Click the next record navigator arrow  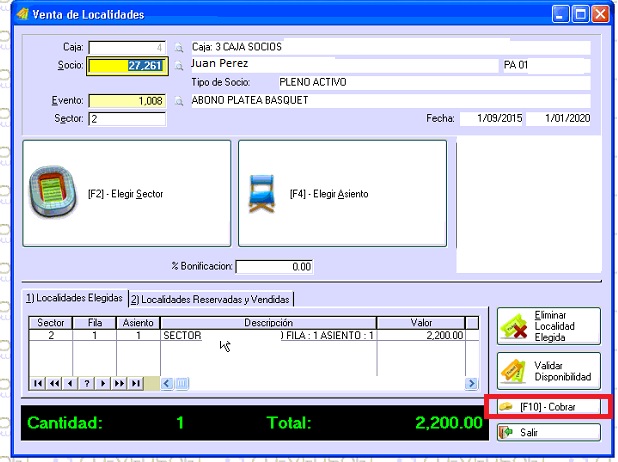click(x=104, y=383)
